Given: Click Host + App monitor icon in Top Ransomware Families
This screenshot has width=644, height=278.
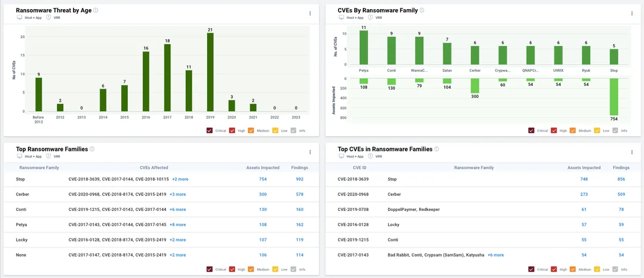Looking at the screenshot, I should 19,156.
